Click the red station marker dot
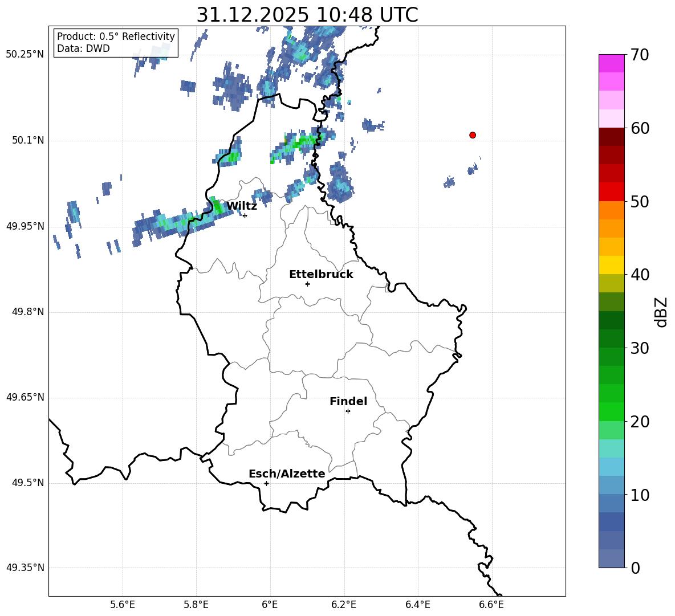Screen dimensions: 675x616 click(x=473, y=135)
